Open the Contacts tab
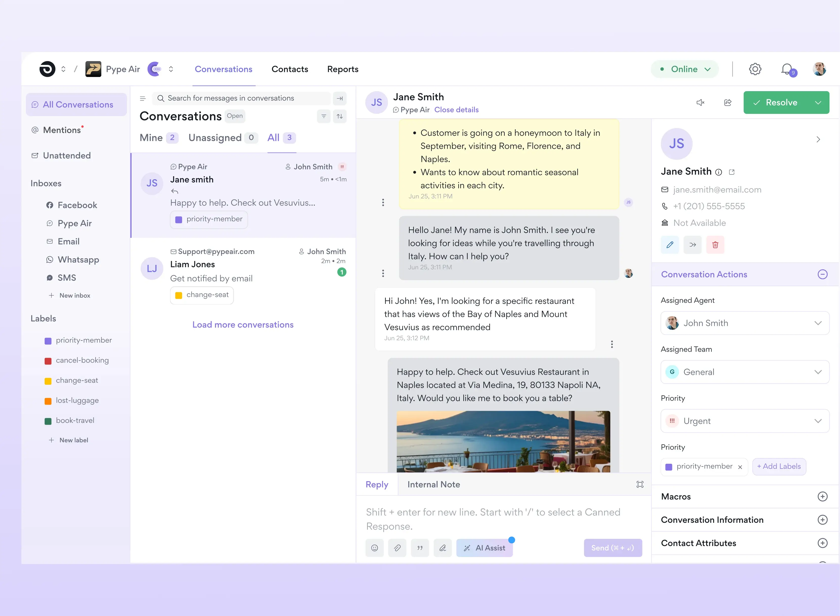Viewport: 840px width, 616px height. point(290,69)
